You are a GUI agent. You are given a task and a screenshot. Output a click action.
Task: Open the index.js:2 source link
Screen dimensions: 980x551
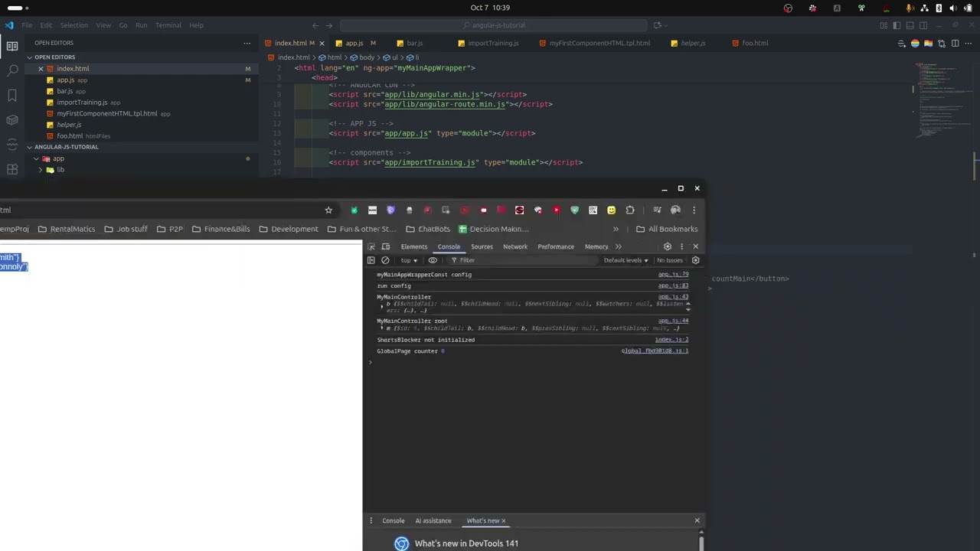[671, 340]
